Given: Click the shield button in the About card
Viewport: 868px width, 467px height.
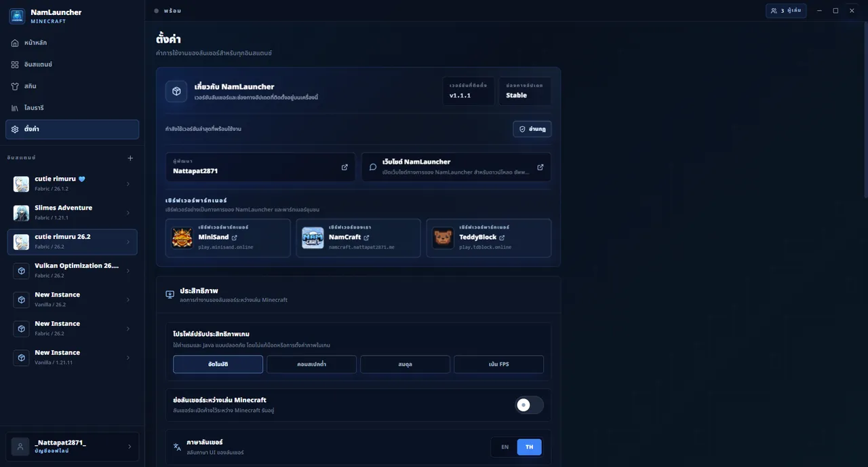Looking at the screenshot, I should [532, 129].
